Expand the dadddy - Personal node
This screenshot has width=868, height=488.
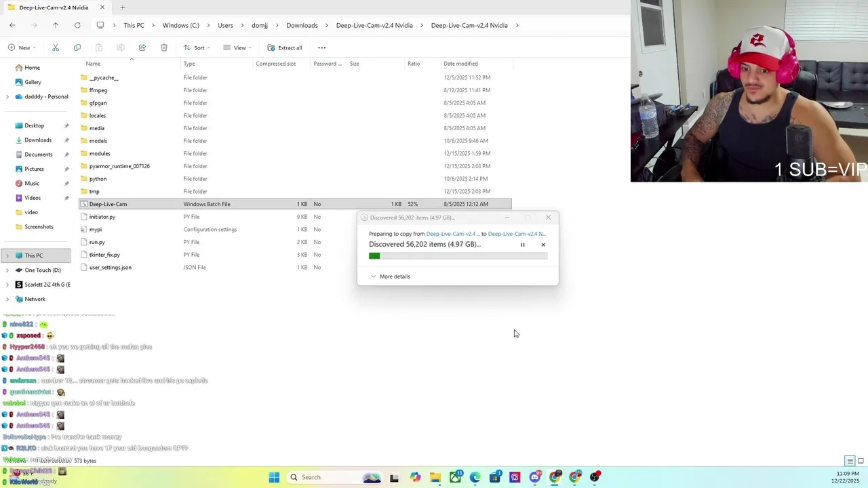[x=7, y=97]
